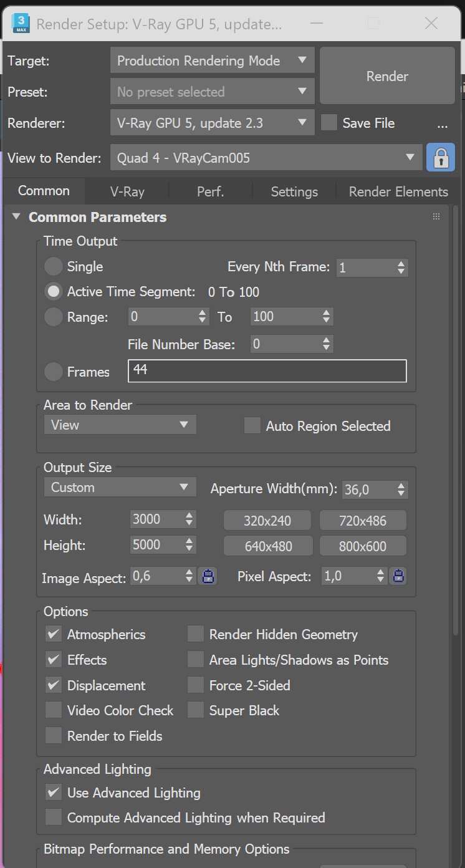
Task: Click the Aperture Width spinner arrows
Action: click(x=401, y=489)
